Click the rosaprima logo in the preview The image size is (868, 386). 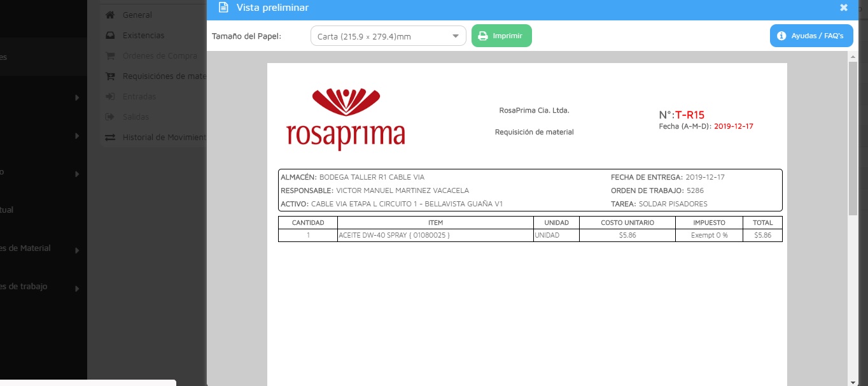point(346,119)
